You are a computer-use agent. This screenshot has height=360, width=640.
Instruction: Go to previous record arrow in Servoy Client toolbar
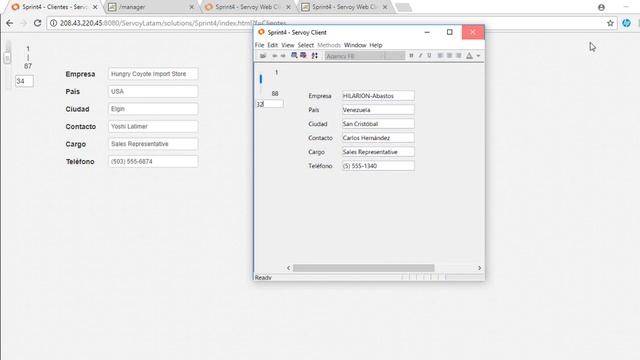point(275,56)
